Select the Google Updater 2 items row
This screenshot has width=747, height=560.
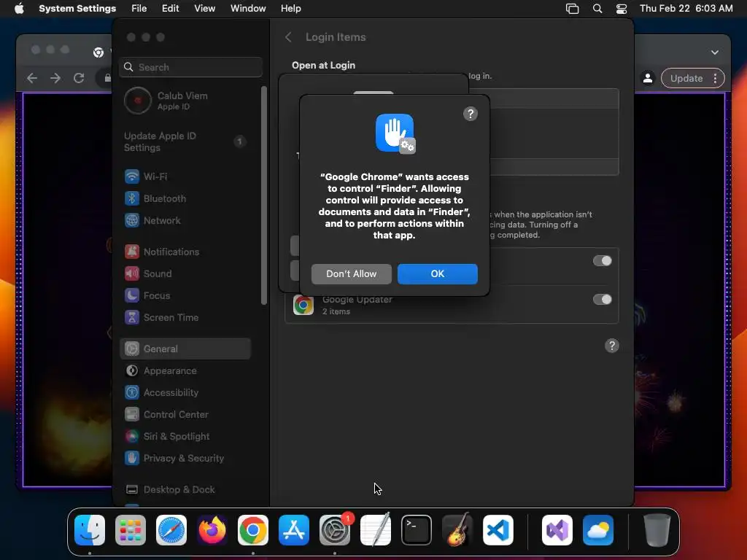point(452,305)
